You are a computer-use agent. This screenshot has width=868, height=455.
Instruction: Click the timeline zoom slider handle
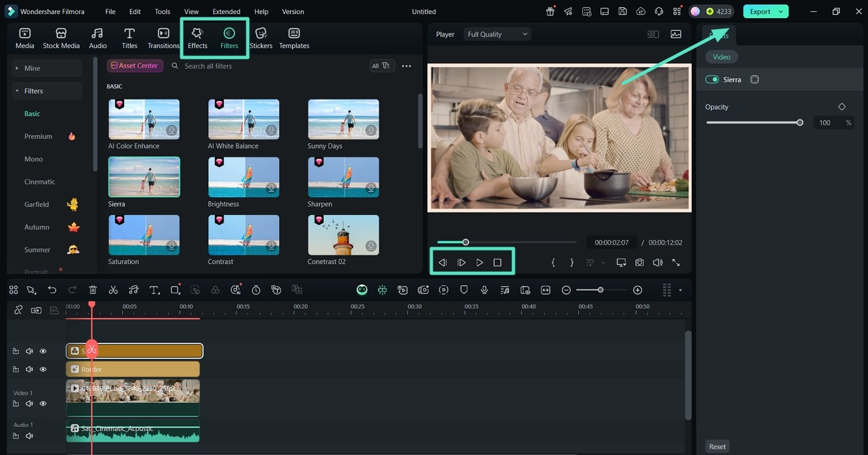(600, 290)
